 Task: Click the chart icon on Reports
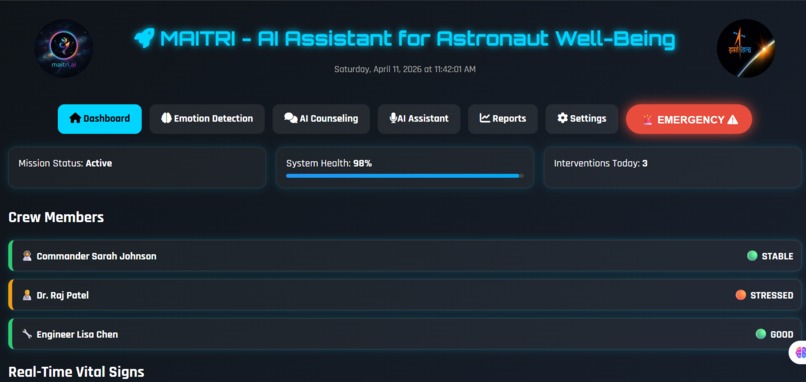click(485, 118)
